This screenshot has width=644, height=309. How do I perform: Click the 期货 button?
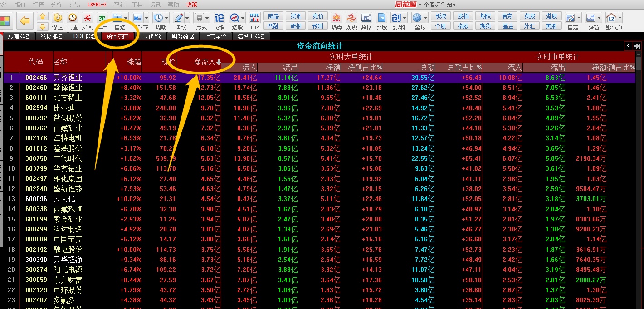(485, 26)
